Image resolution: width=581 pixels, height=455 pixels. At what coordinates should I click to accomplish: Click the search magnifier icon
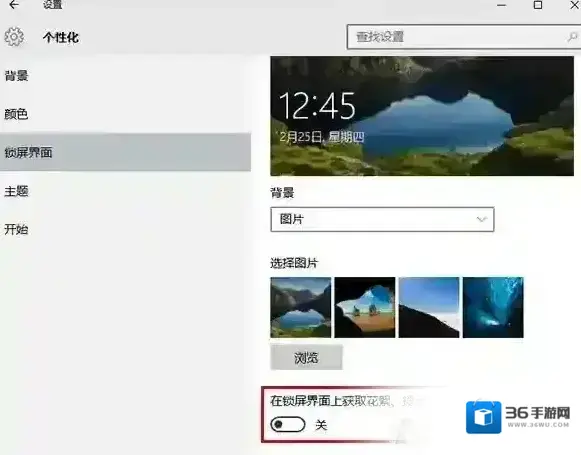coord(572,37)
